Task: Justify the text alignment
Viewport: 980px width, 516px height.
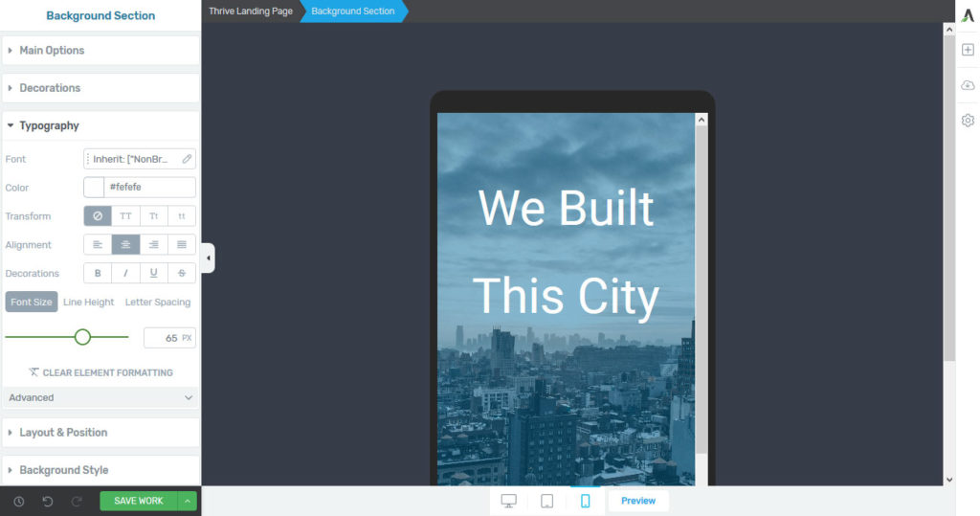Action: click(x=182, y=244)
